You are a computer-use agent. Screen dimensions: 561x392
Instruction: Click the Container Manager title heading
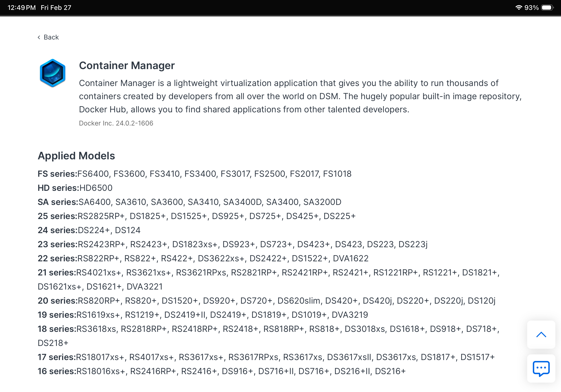[127, 66]
